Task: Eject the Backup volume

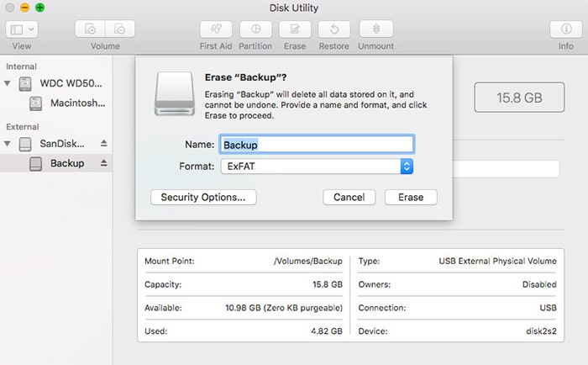Action: click(x=104, y=163)
